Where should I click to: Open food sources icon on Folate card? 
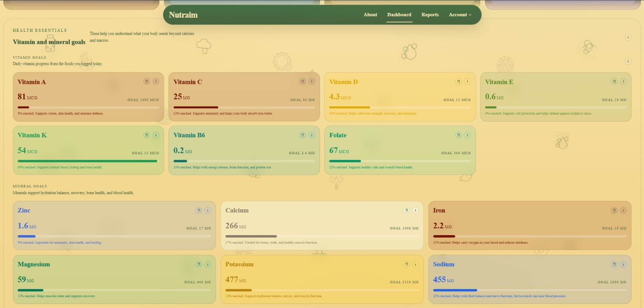click(x=458, y=135)
